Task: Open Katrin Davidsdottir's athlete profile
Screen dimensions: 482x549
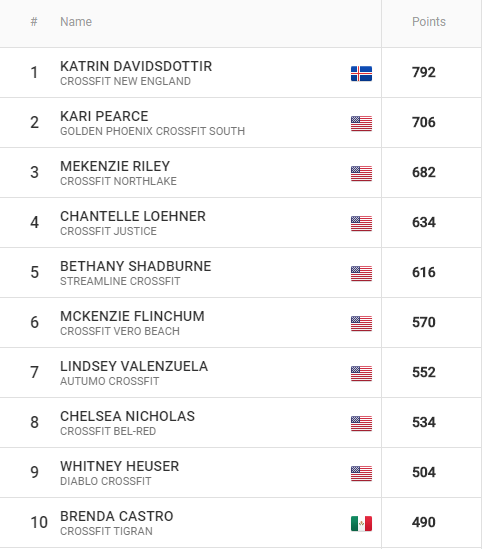Action: click(x=136, y=66)
